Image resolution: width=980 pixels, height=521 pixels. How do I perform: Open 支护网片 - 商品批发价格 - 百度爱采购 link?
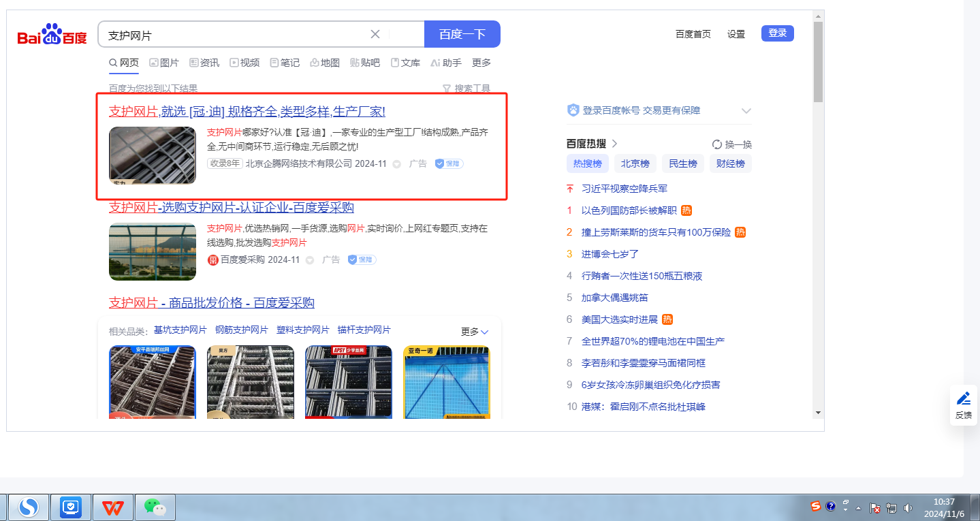[x=212, y=303]
